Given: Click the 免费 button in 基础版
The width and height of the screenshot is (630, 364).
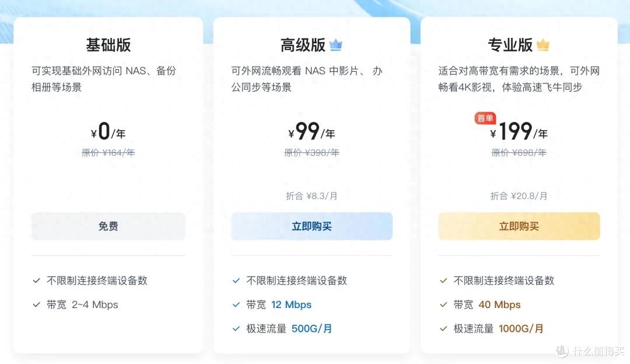Looking at the screenshot, I should [108, 226].
